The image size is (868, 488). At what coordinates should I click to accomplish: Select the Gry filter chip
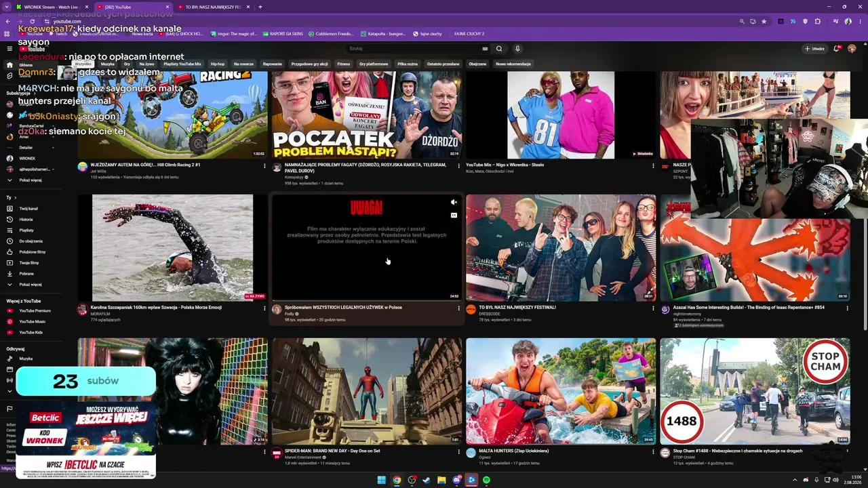(127, 64)
